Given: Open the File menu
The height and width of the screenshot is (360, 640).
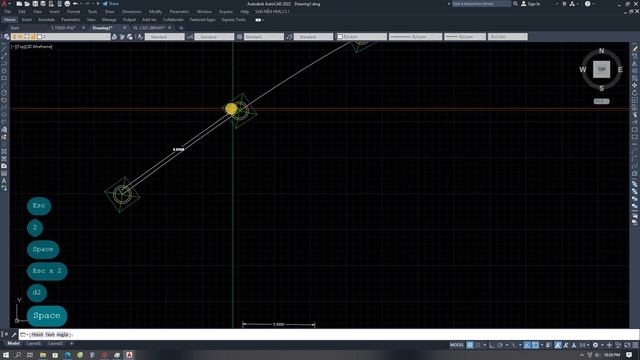Looking at the screenshot, I should pos(8,12).
